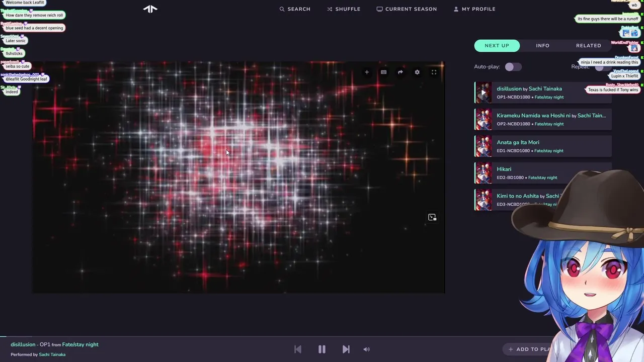Viewport: 644px width, 362px height.
Task: Skip to next track
Action: [x=346, y=349]
